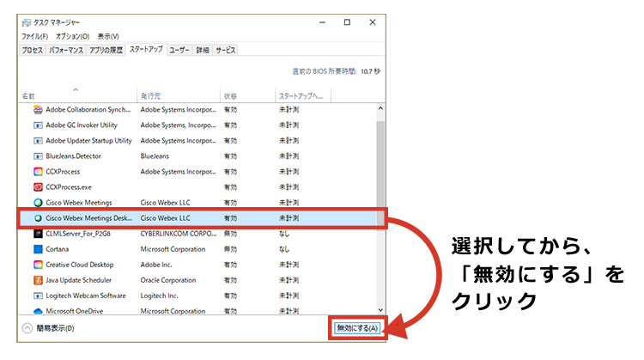Switch to the ユーザー tab
Viewport: 644px width, 360px height.
pos(179,50)
